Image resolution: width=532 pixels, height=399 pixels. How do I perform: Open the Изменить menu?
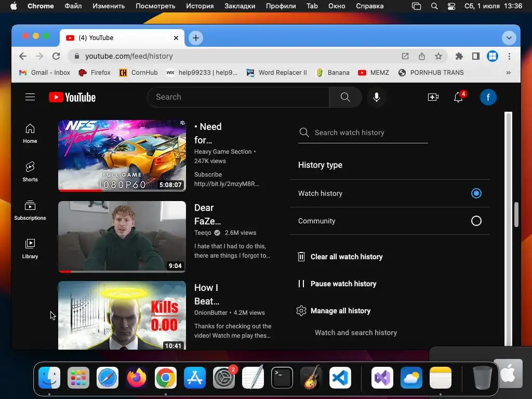(x=109, y=6)
